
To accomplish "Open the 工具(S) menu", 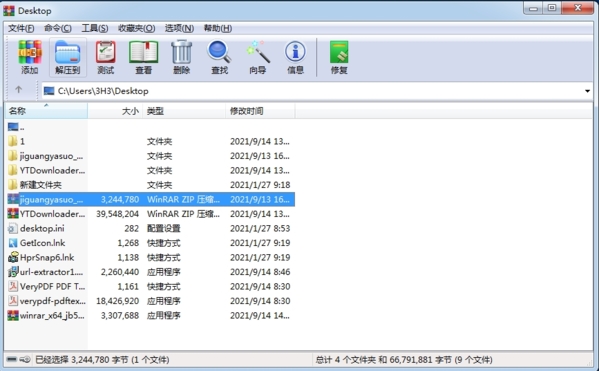I will pos(95,28).
